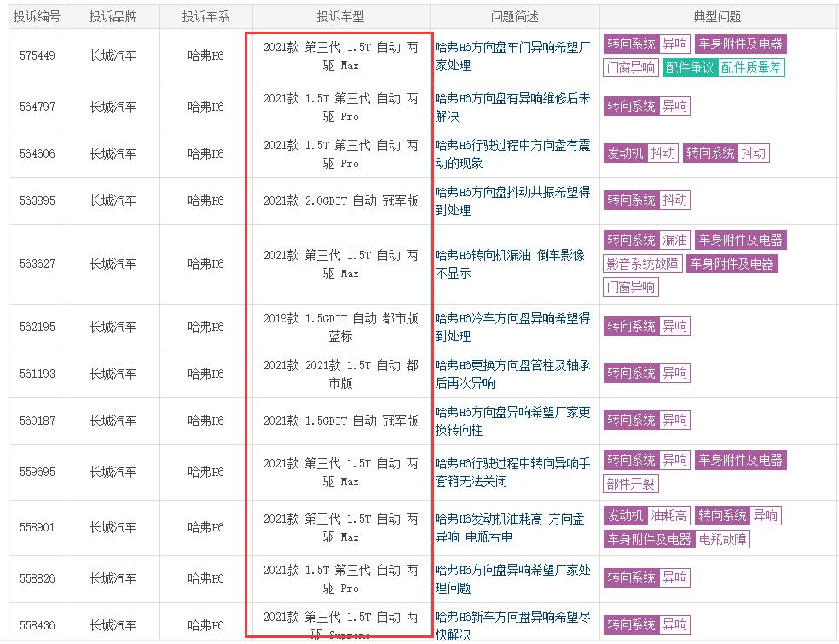Open complaint 哈弗H6发动机油耗高 方向盘异响 电瓶亏电
This screenshot has height=644, width=839.
click(509, 527)
